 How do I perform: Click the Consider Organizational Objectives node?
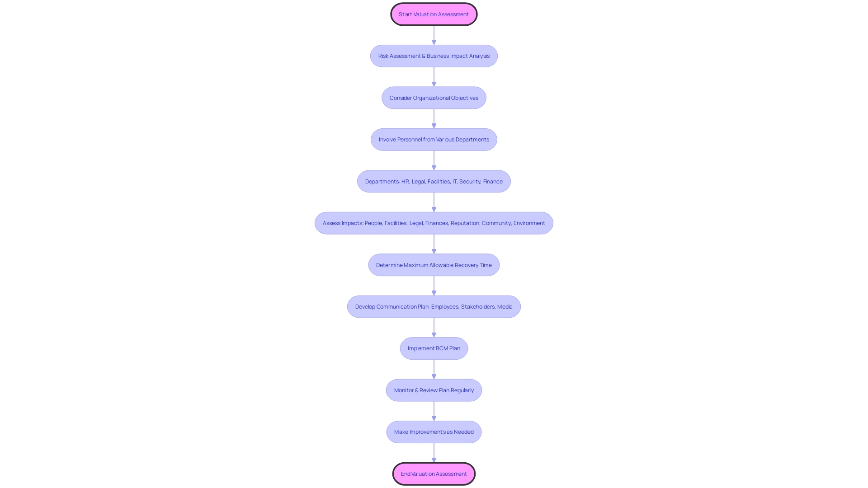pyautogui.click(x=434, y=97)
